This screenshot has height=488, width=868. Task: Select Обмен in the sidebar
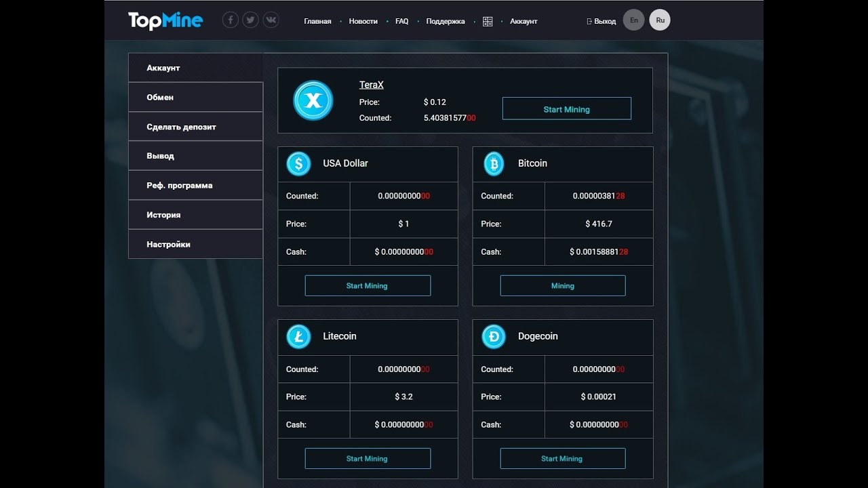click(195, 97)
